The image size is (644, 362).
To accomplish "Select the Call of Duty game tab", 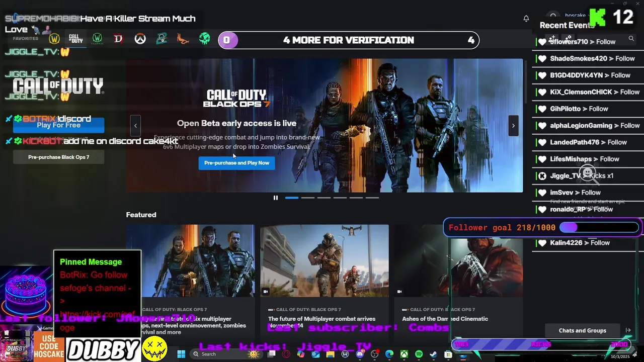I will (x=75, y=39).
